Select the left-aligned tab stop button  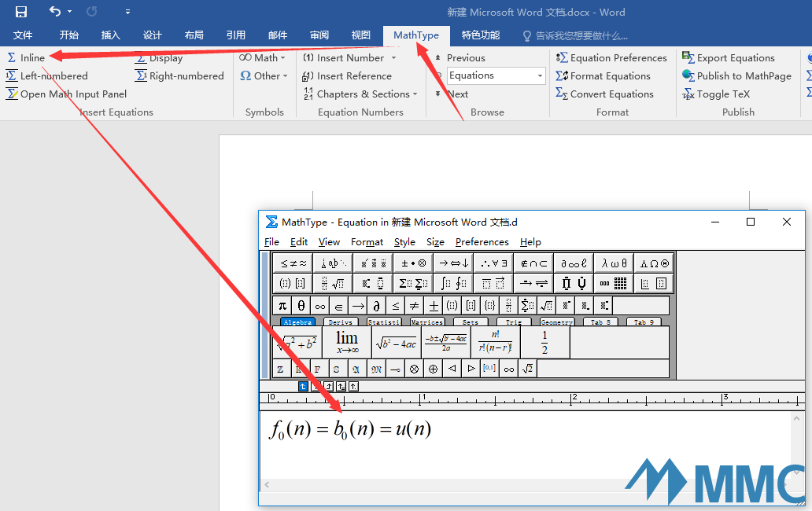[304, 386]
